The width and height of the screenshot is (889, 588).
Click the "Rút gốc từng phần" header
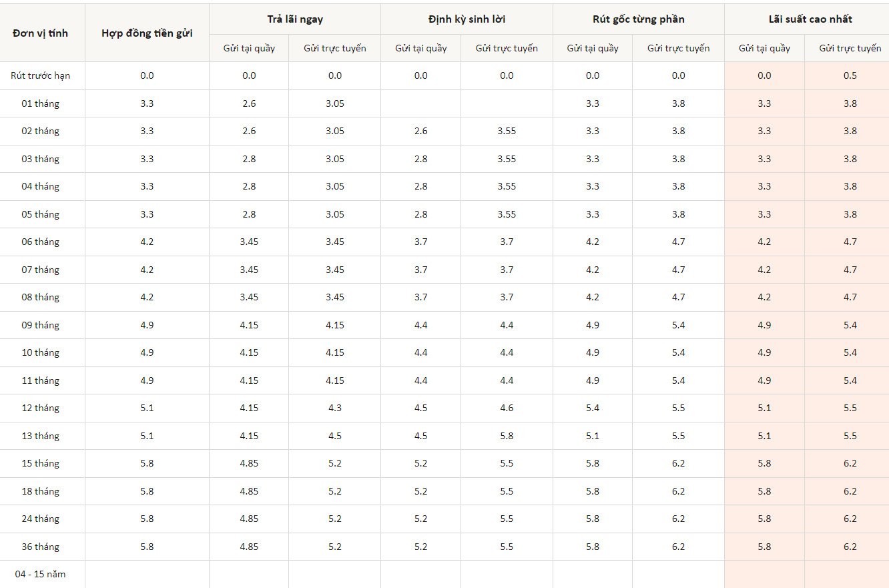(638, 19)
